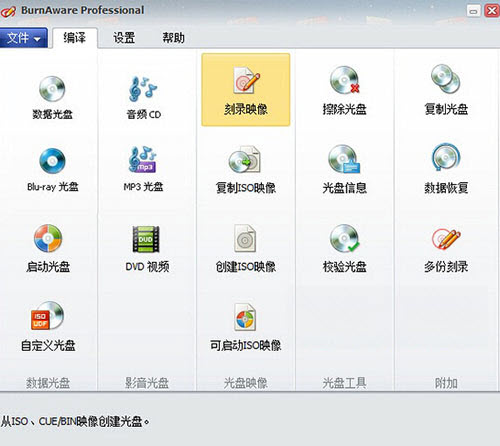The width and height of the screenshot is (500, 446).
Task: Start the 复制光盘 copy disc tool
Action: coord(446,90)
